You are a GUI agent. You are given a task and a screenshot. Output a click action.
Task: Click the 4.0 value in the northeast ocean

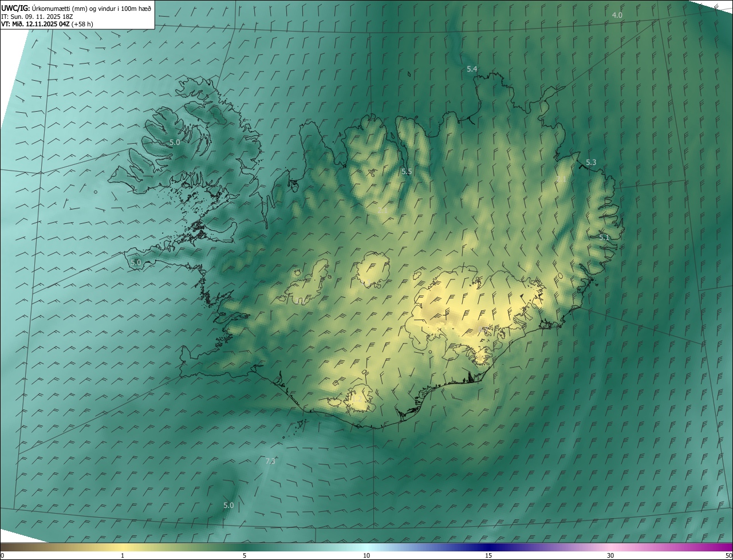(x=617, y=15)
